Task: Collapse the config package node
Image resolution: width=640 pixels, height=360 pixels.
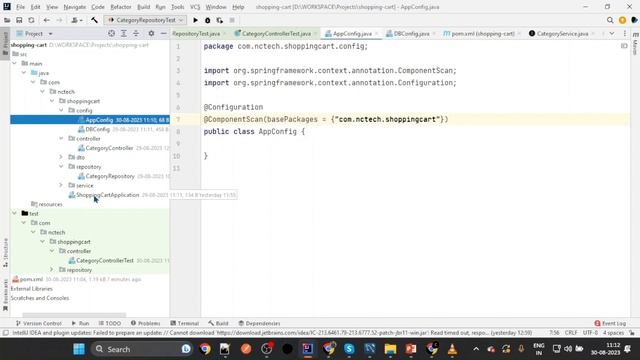Action: (61, 110)
